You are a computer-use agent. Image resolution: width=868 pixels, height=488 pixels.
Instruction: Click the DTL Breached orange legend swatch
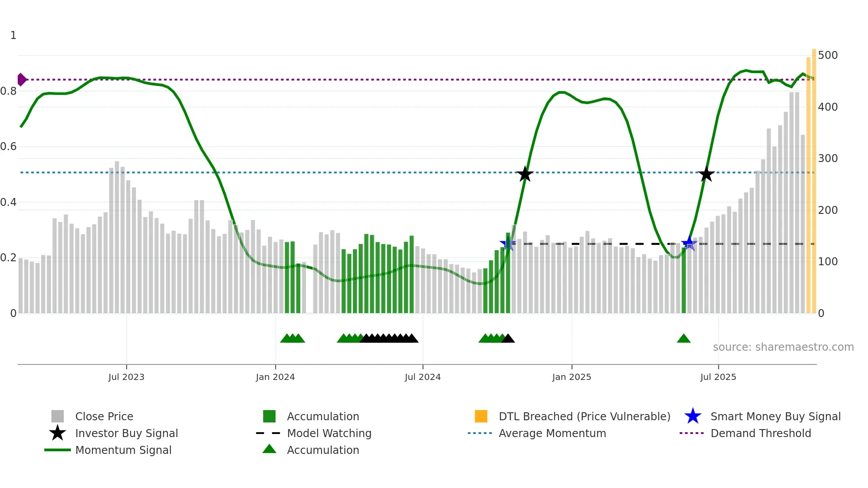pos(481,416)
